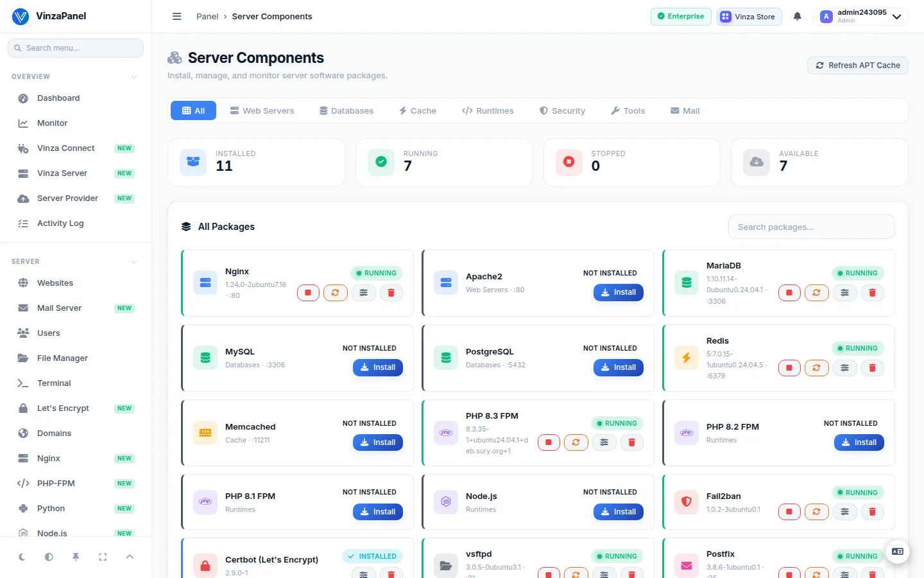Viewport: 924px width, 578px height.
Task: Toggle dark mode moon icon
Action: 22,557
